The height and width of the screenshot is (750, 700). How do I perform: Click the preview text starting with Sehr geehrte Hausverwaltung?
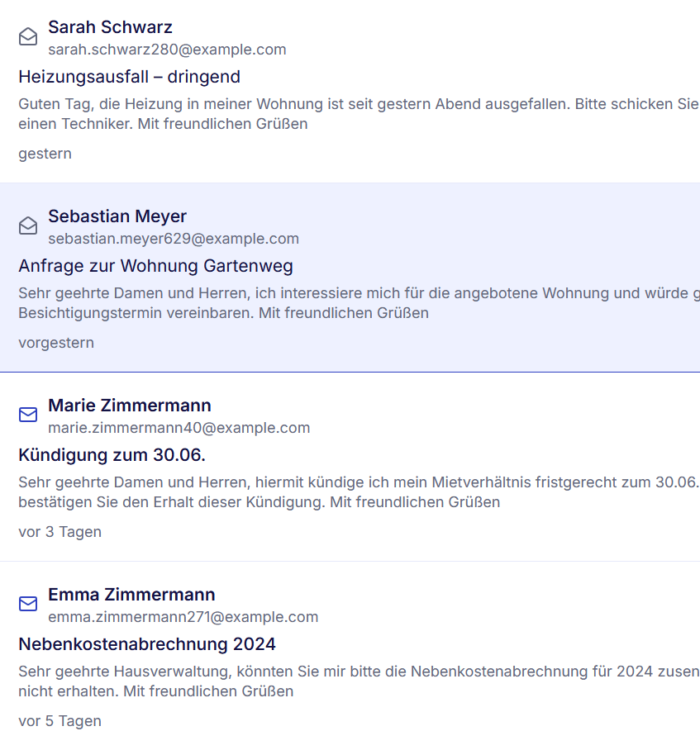click(x=359, y=681)
